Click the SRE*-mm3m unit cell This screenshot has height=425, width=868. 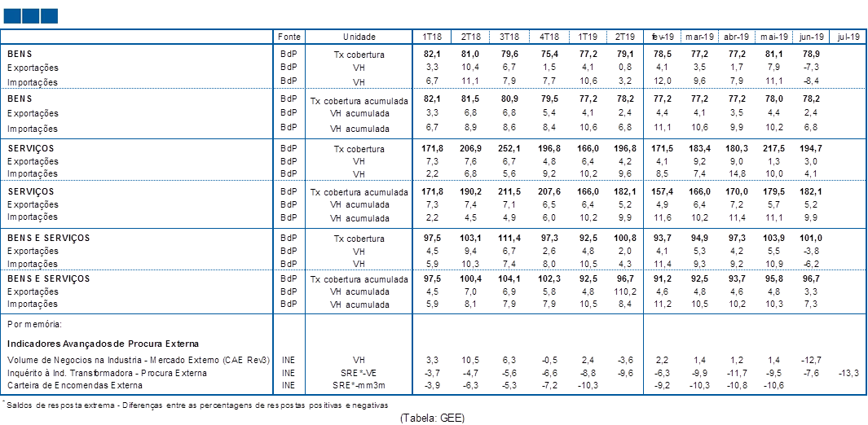[x=359, y=385]
